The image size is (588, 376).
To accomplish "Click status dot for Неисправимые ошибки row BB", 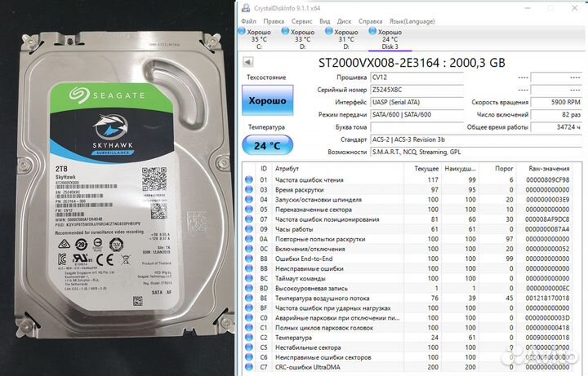I will (x=248, y=268).
